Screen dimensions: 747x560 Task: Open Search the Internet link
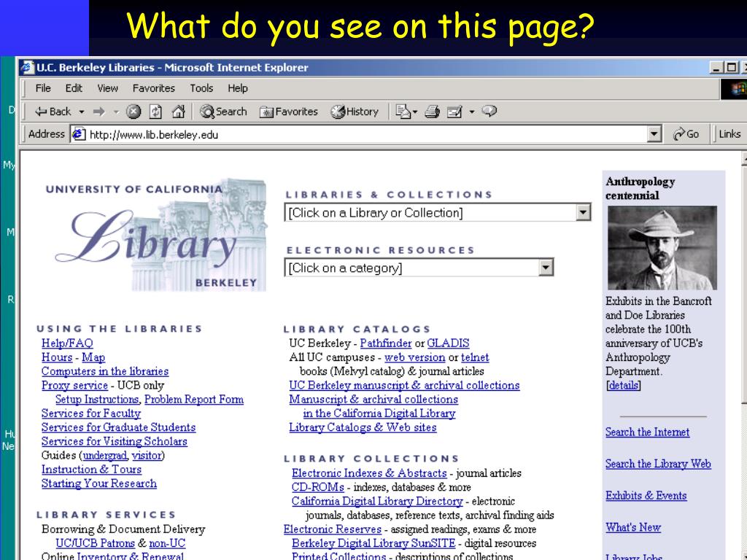(647, 432)
